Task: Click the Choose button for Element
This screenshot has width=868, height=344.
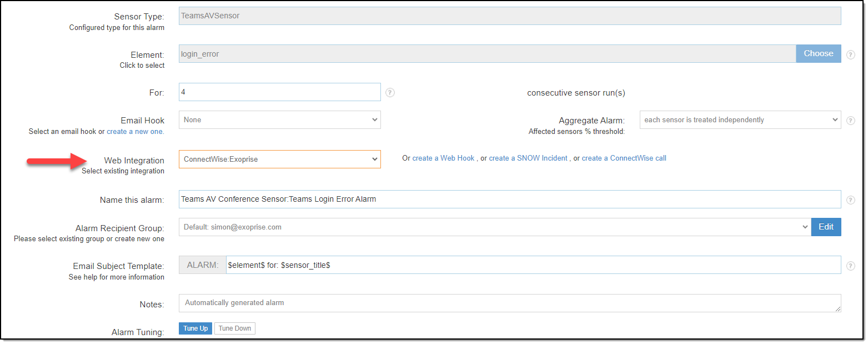Action: click(818, 53)
